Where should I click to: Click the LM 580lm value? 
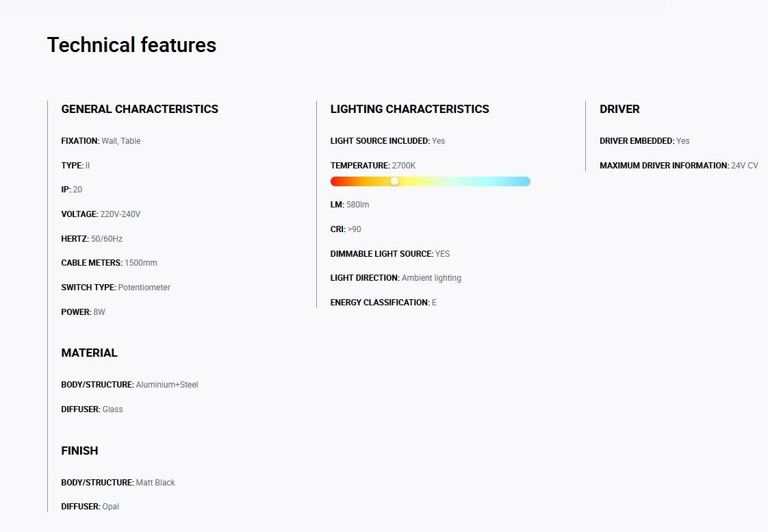coord(357,205)
